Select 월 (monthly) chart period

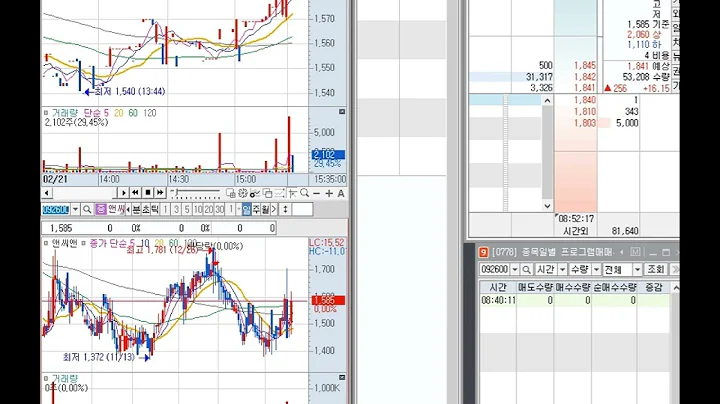pyautogui.click(x=265, y=209)
